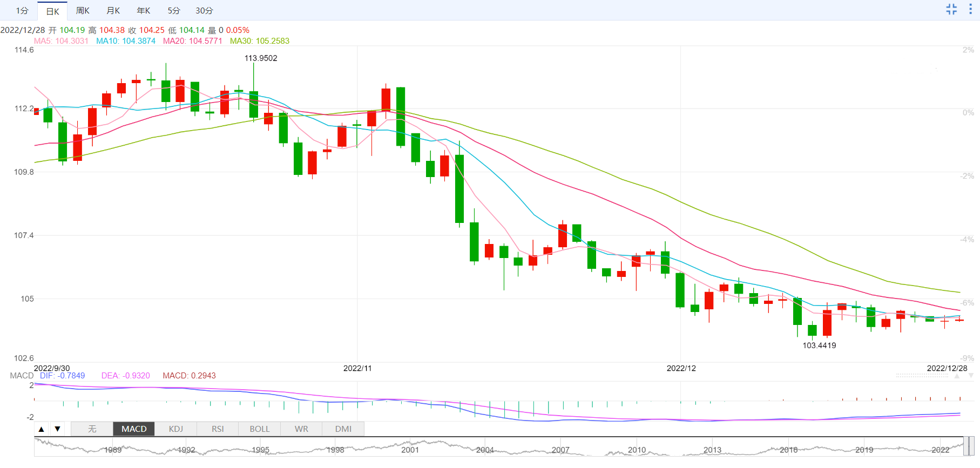Click the MA20: 104.5771 legend label

pyautogui.click(x=193, y=41)
